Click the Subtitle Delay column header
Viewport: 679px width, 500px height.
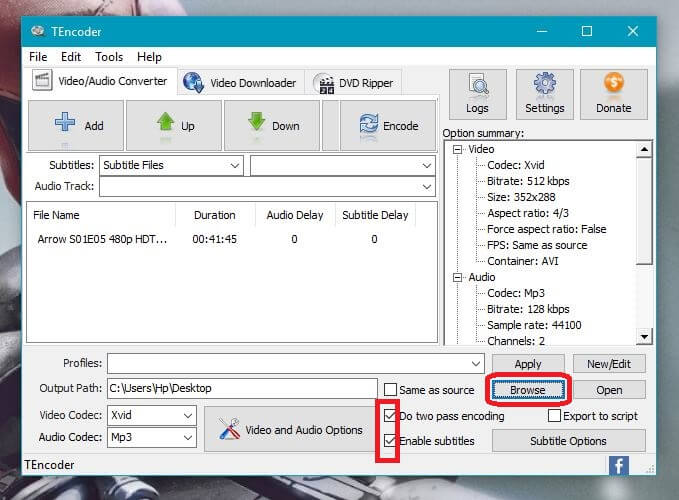pyautogui.click(x=375, y=215)
